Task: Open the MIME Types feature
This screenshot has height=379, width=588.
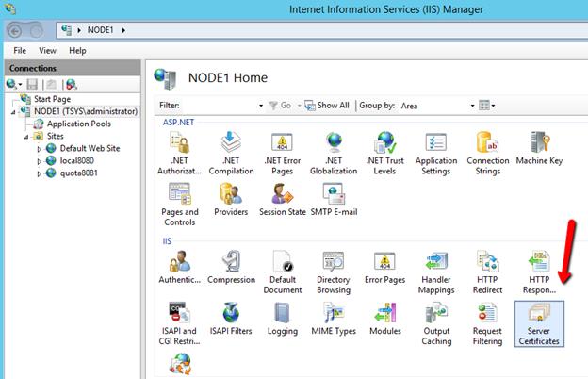Action: click(x=334, y=319)
